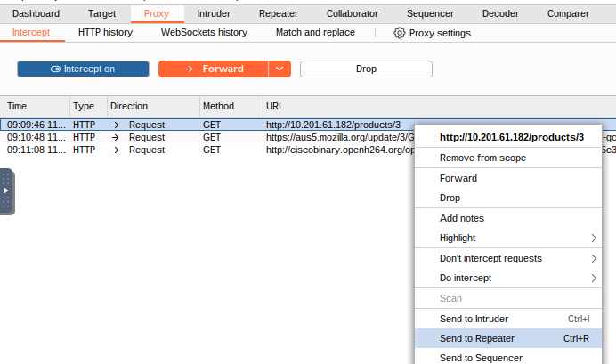Open WebSockets history sub-tab
616x364 pixels.
(x=204, y=32)
